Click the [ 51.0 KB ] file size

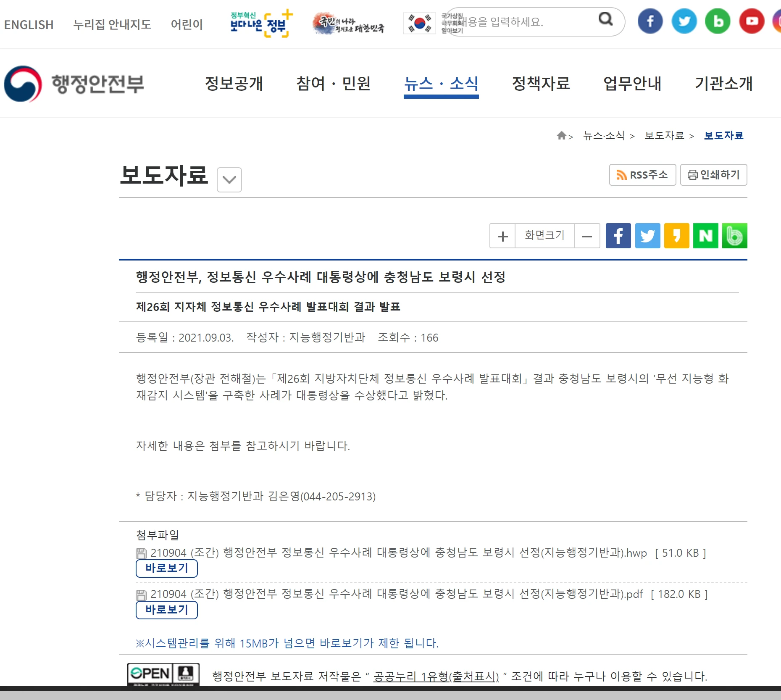681,553
